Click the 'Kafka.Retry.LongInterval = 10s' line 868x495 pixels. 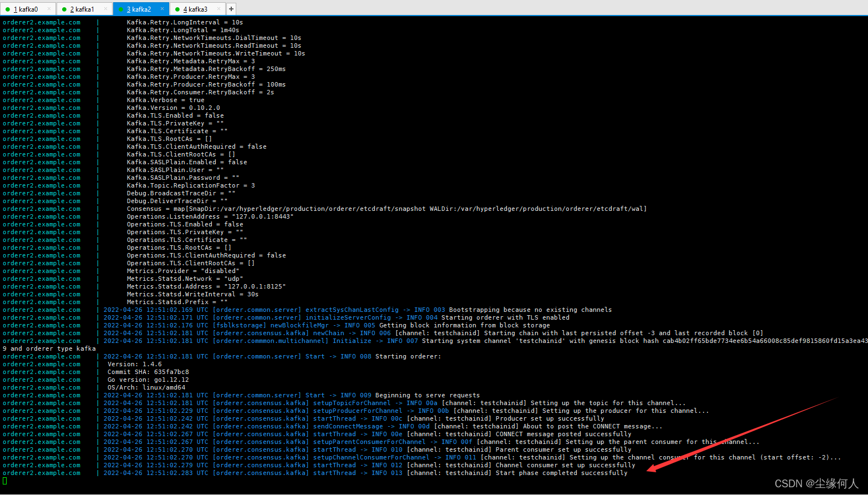pyautogui.click(x=185, y=22)
